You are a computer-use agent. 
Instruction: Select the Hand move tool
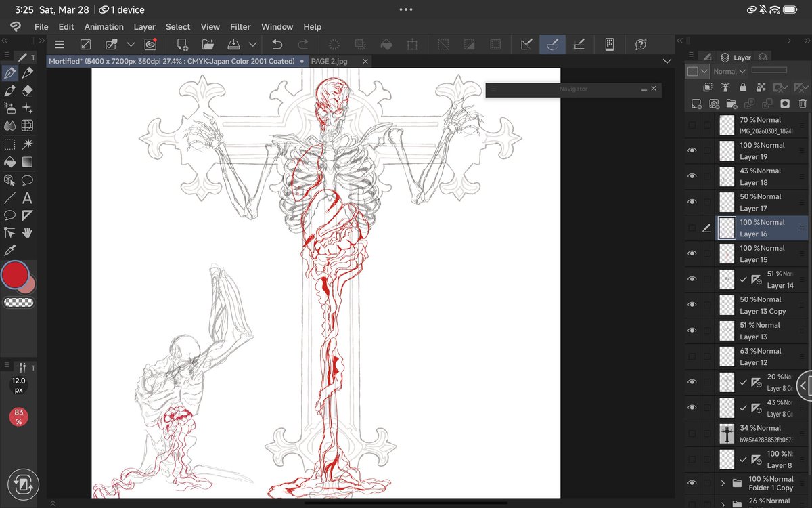(x=27, y=232)
